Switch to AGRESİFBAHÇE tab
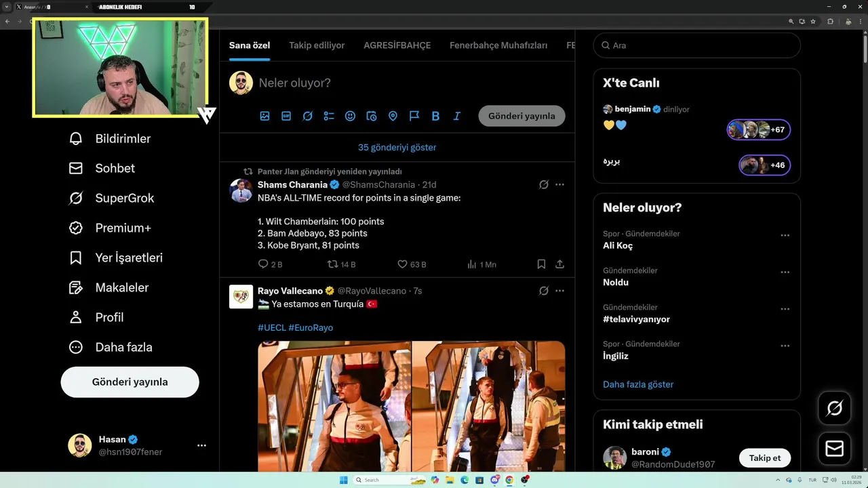This screenshot has height=488, width=868. click(x=397, y=45)
